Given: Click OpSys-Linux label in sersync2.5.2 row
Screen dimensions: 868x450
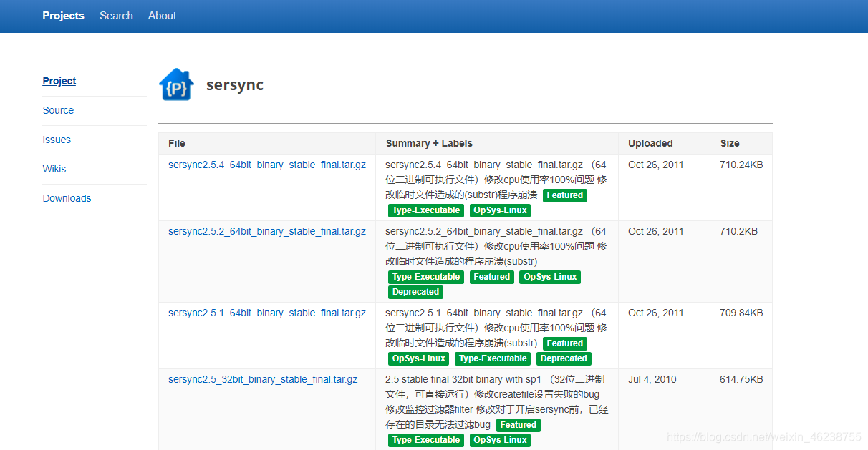Looking at the screenshot, I should tap(550, 277).
